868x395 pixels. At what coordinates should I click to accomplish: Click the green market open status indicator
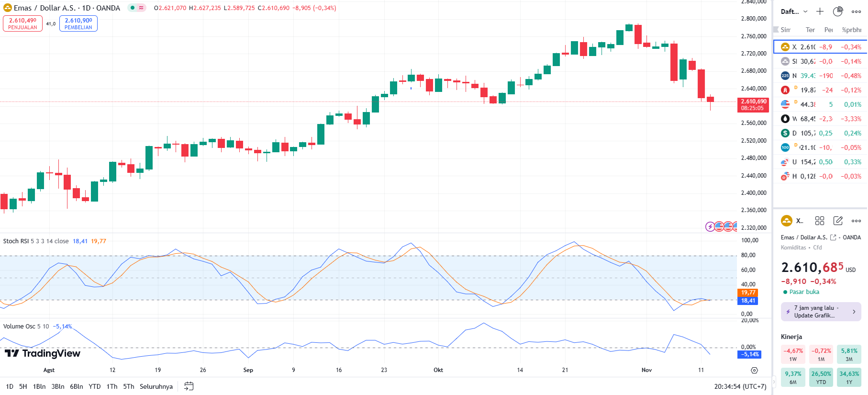tap(785, 292)
